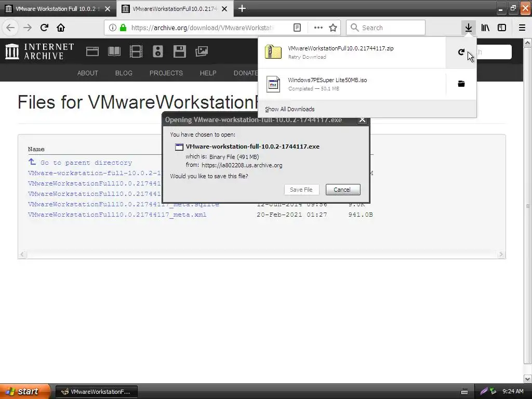
Task: Select VMwareWorkstationF taskbar button
Action: 96,392
